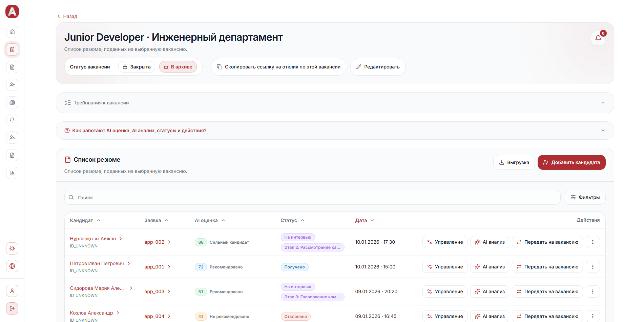644x322 pixels.
Task: Click AI анализ for Петров Иван Петрович
Action: [490, 267]
